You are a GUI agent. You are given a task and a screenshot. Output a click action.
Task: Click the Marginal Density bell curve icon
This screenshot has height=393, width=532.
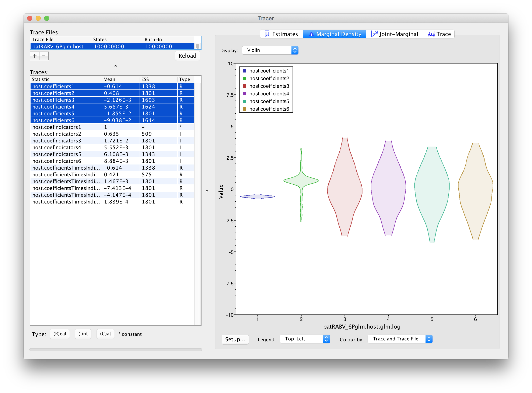311,34
